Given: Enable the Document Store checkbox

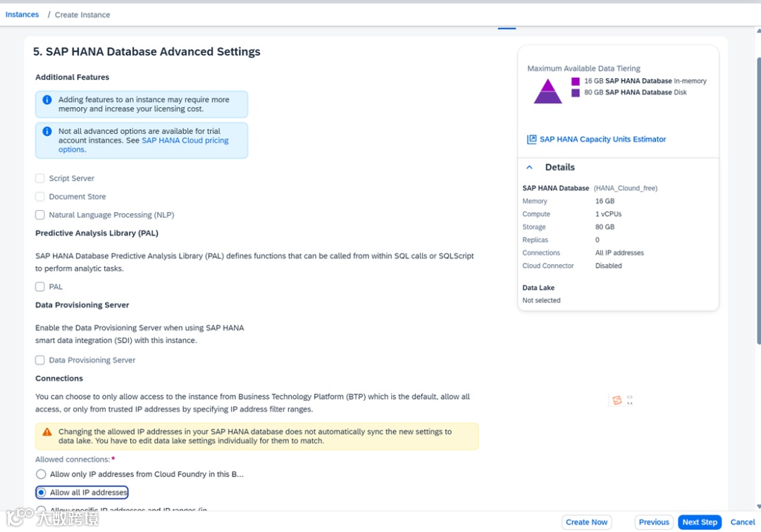Looking at the screenshot, I should point(39,197).
